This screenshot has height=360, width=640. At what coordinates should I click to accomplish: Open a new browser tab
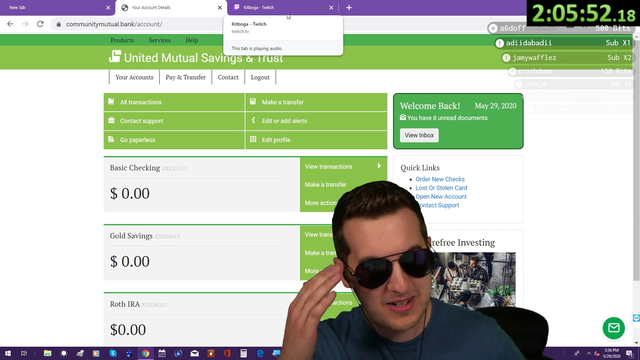(x=349, y=7)
